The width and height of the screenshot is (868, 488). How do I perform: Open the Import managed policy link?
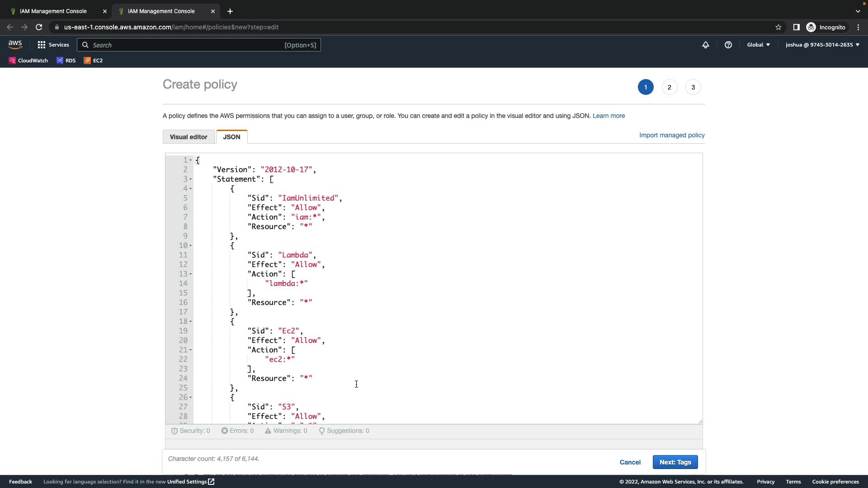pos(671,135)
